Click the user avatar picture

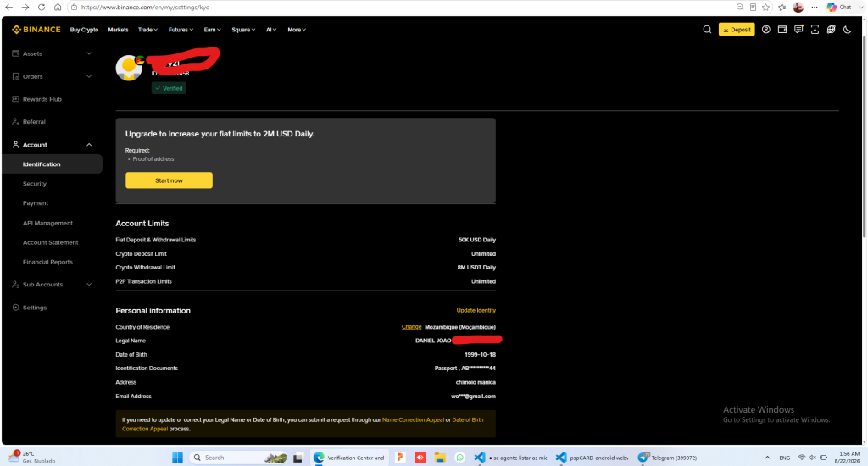(x=129, y=68)
